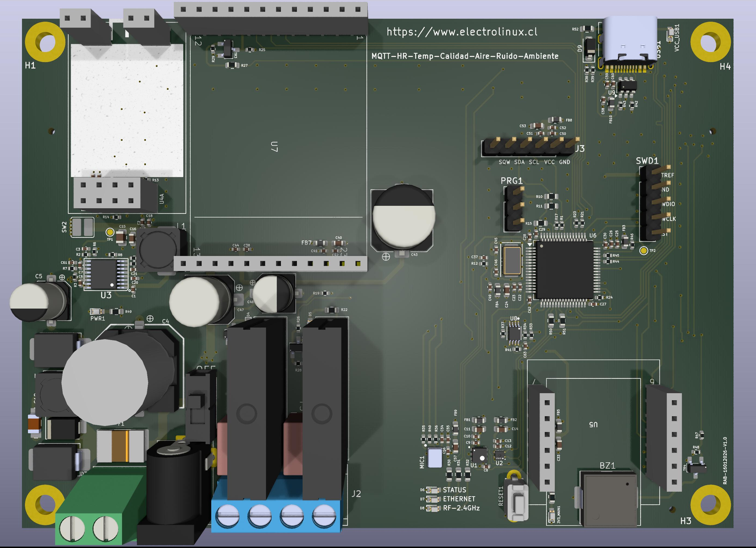Click the green two-screw terminal block
Viewport: 756px width, 548px height.
(88, 520)
